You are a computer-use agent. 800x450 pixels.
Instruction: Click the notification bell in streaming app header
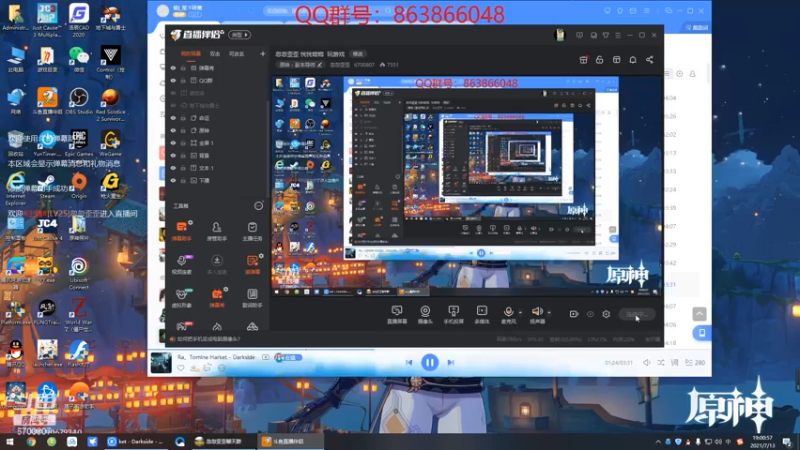point(633,60)
